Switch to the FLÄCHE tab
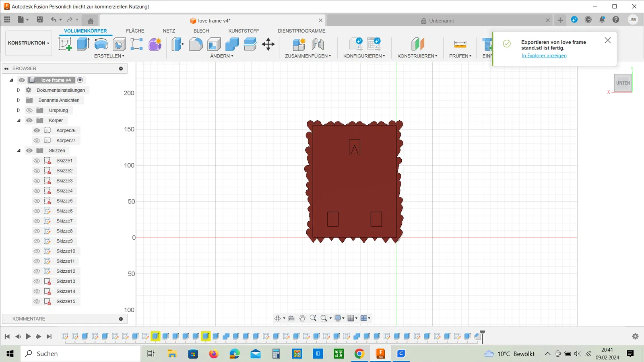Screen dimensions: 644x362 [x=135, y=31]
